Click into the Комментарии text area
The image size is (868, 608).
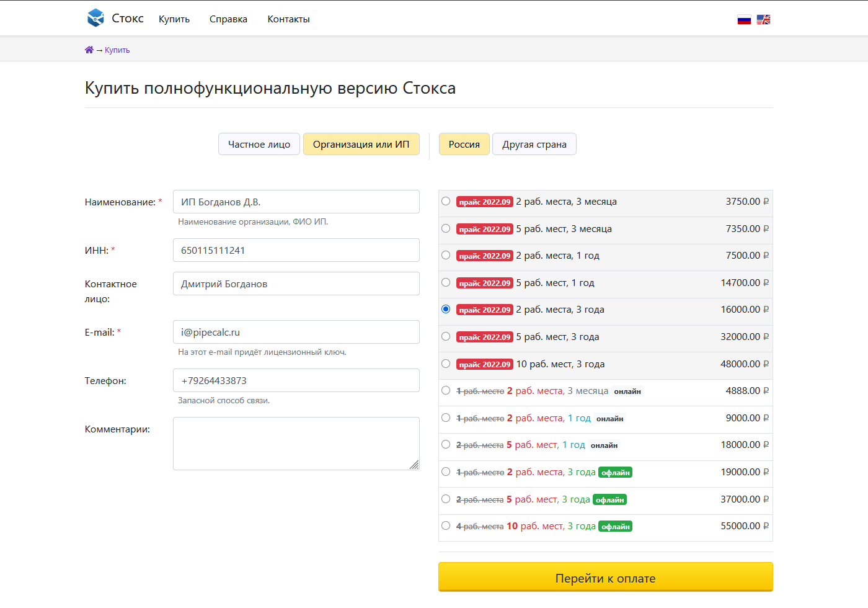coord(291,443)
